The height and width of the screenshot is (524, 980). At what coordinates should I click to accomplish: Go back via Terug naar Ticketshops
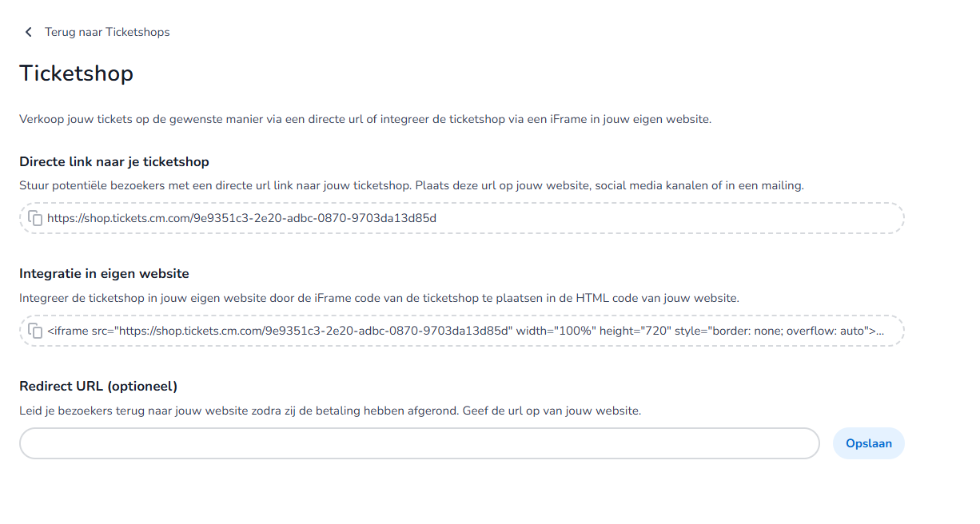(107, 32)
